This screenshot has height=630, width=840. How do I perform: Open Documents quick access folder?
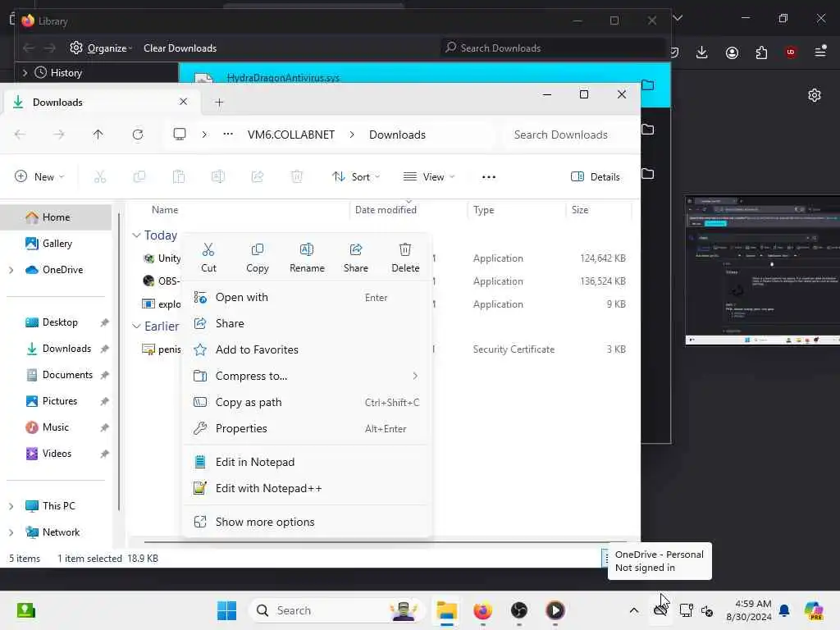pos(67,374)
